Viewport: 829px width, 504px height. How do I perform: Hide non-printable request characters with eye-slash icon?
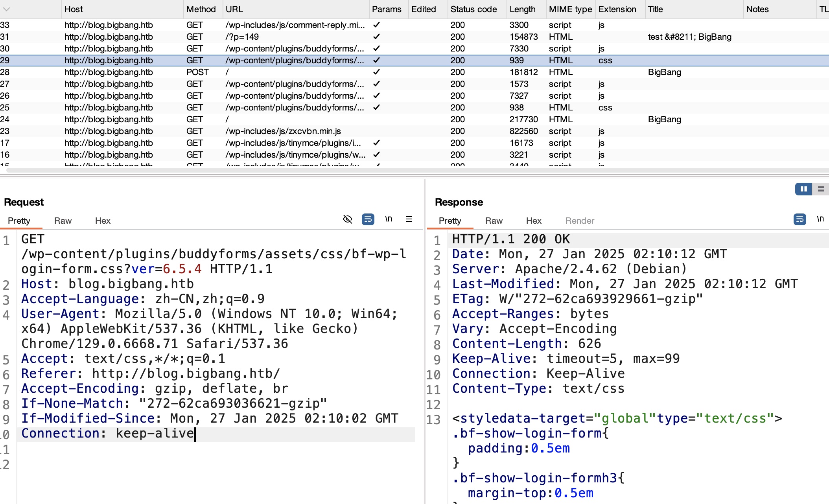click(347, 219)
